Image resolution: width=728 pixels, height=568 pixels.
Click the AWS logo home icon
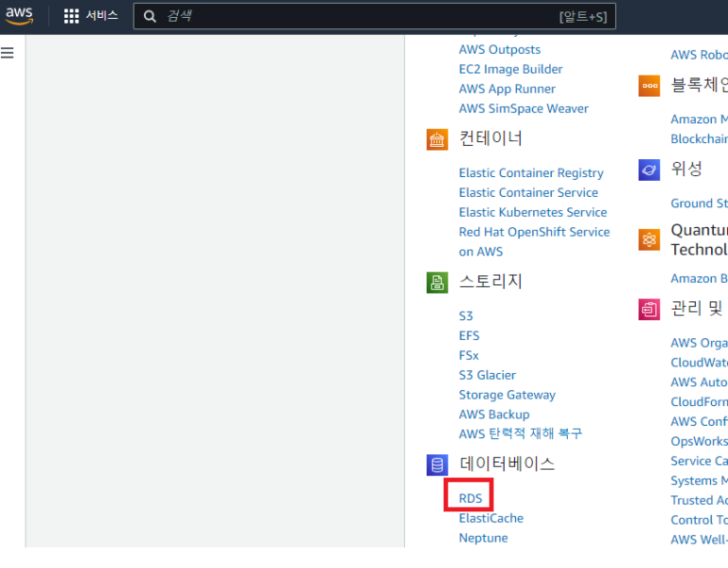coord(19,15)
